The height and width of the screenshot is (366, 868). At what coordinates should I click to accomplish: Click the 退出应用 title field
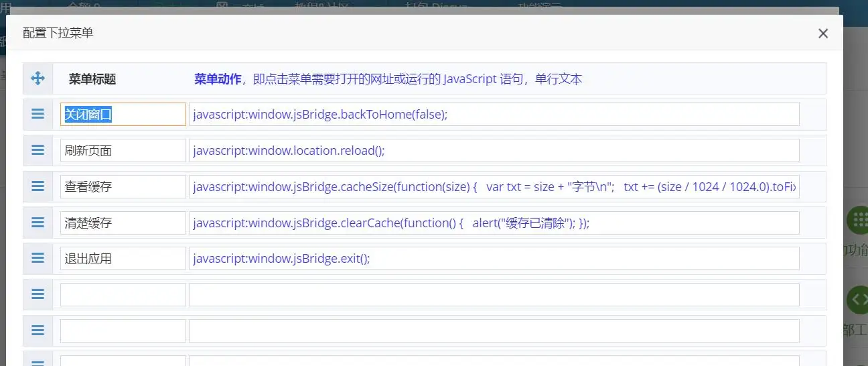point(123,258)
